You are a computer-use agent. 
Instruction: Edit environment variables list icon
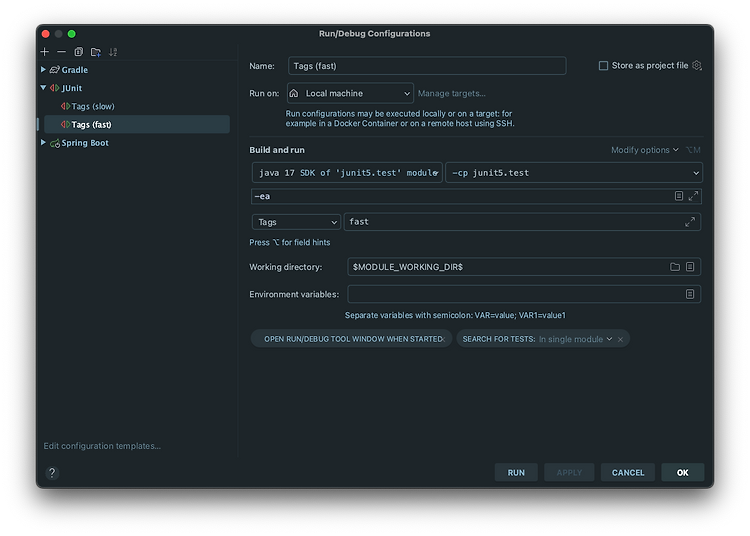click(690, 294)
